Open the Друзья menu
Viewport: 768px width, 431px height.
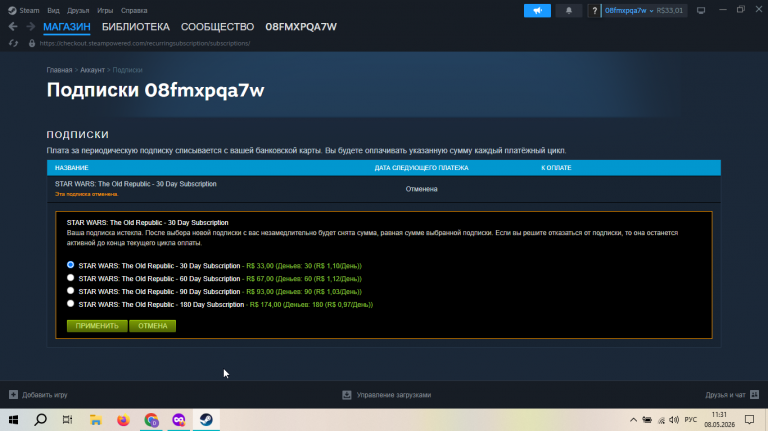(78, 10)
